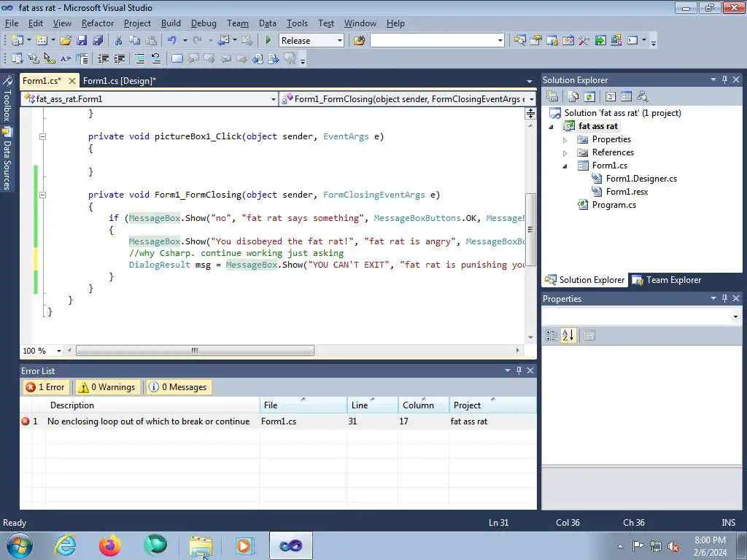This screenshot has height=560, width=747.
Task: Open the Command Window toolbar icon
Action: pyautogui.click(x=632, y=41)
